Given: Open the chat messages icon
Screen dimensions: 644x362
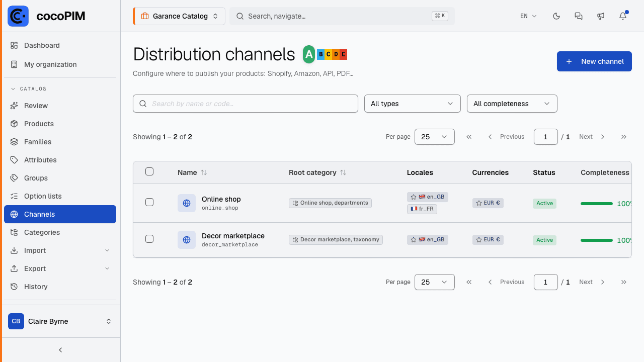Looking at the screenshot, I should point(579,16).
